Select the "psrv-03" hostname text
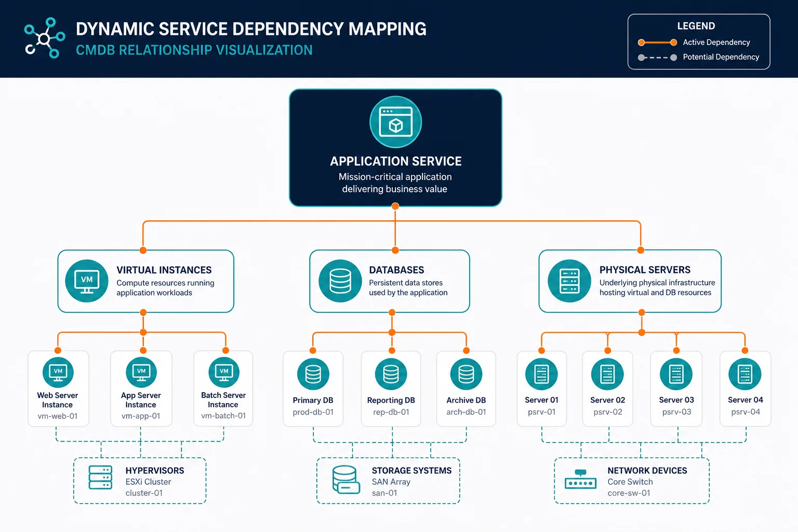Viewport: 798px width, 532px height. [x=676, y=412]
